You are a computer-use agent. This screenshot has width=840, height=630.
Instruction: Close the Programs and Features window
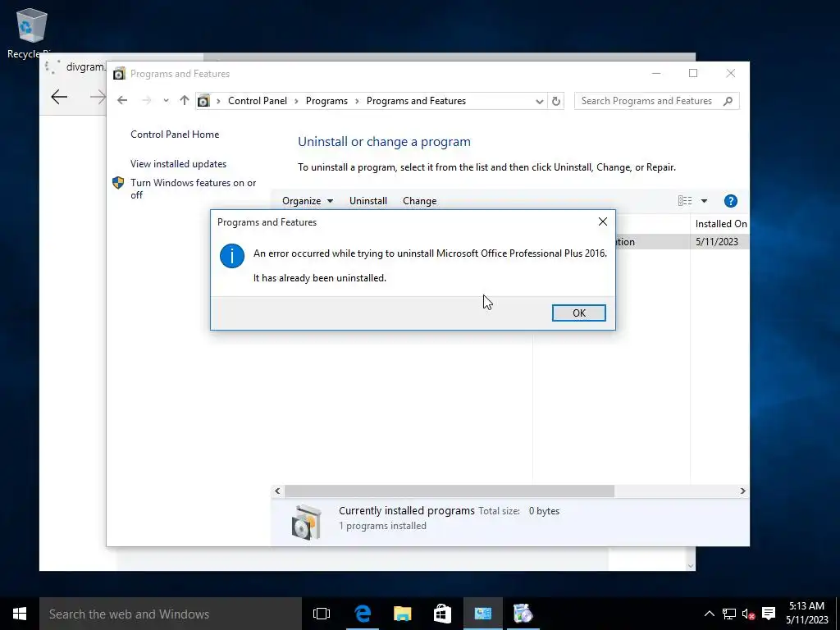pos(731,73)
